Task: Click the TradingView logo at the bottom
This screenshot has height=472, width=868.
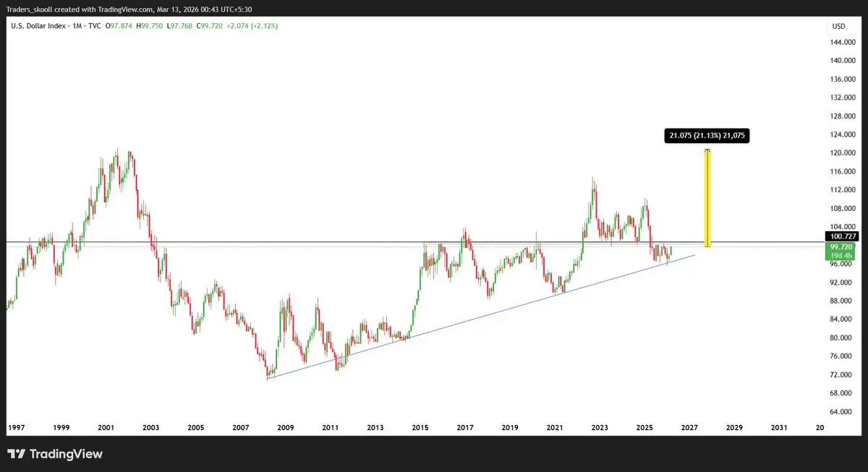Action: pos(55,454)
